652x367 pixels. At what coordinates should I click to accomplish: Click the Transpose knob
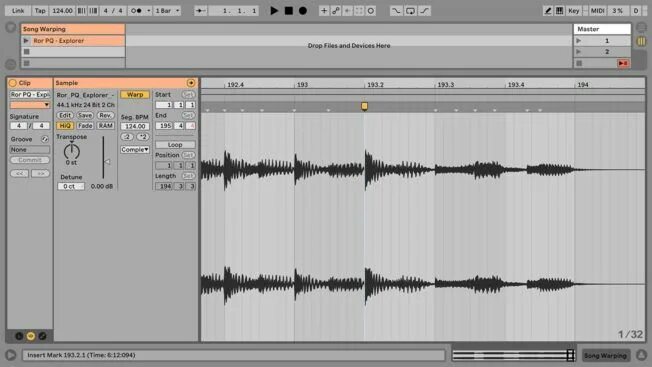72,151
